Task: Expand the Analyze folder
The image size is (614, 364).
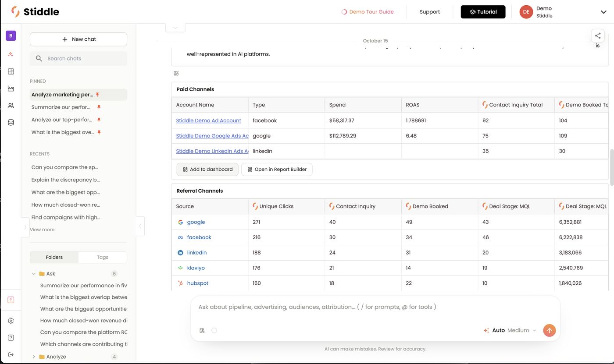Action: click(x=34, y=357)
